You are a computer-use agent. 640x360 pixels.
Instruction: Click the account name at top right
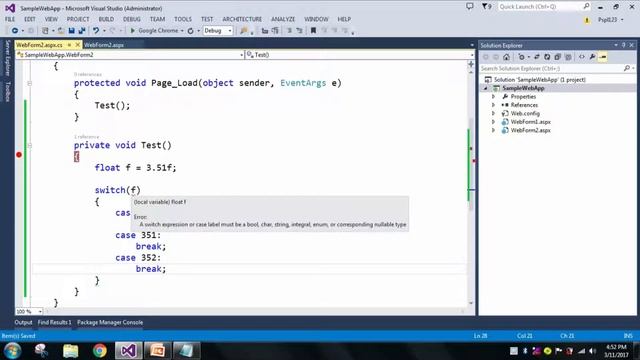(x=607, y=20)
